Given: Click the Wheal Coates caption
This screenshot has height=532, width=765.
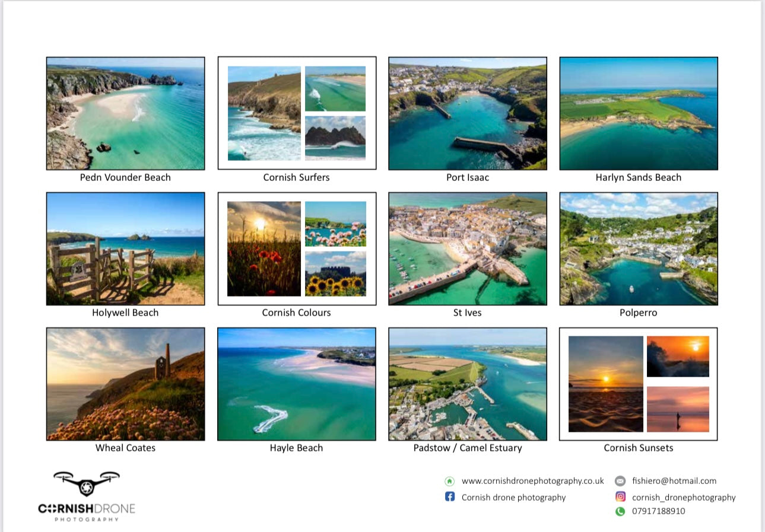Looking at the screenshot, I should tap(125, 448).
